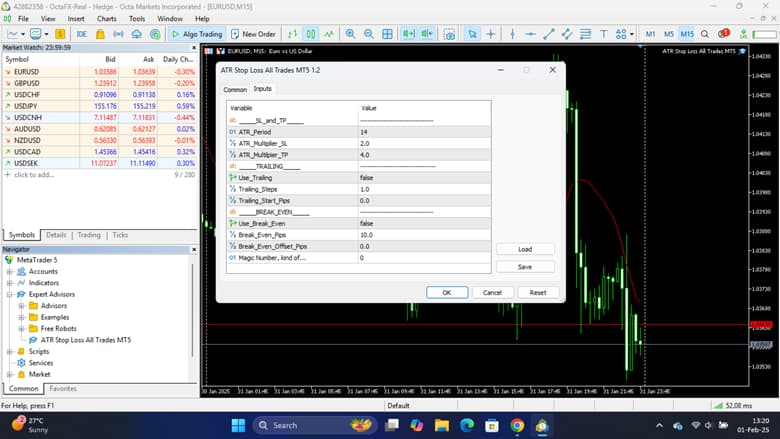The height and width of the screenshot is (439, 780).
Task: Click the zoom in magnifier icon
Action: (x=351, y=34)
